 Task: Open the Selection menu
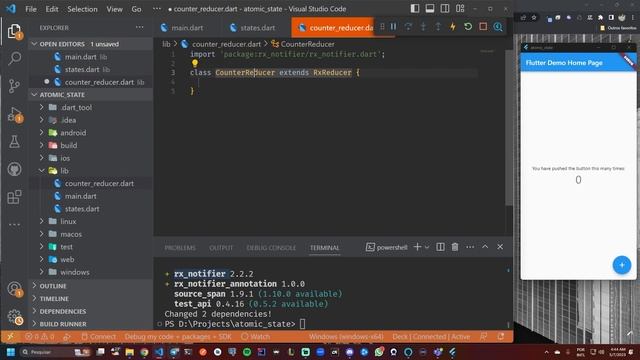(82, 9)
